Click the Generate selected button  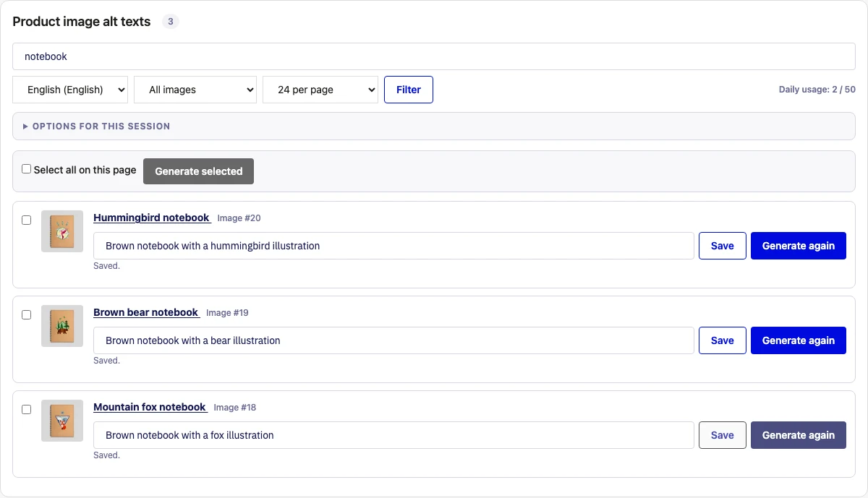pos(199,171)
